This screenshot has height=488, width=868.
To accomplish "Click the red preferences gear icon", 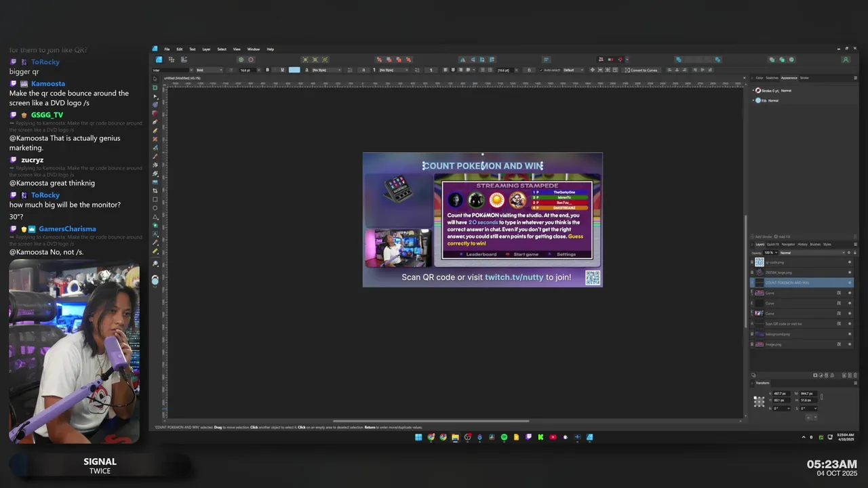I will click(x=251, y=60).
